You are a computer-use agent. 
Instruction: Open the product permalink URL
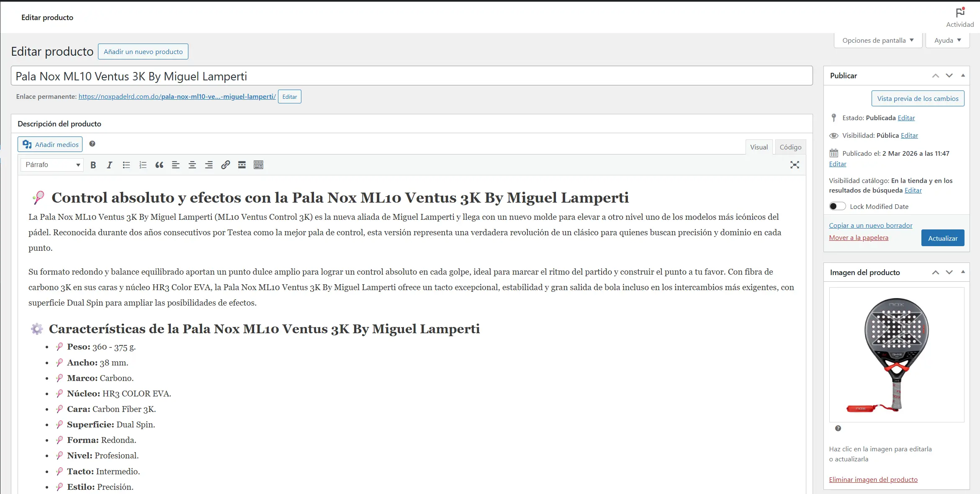tap(177, 97)
